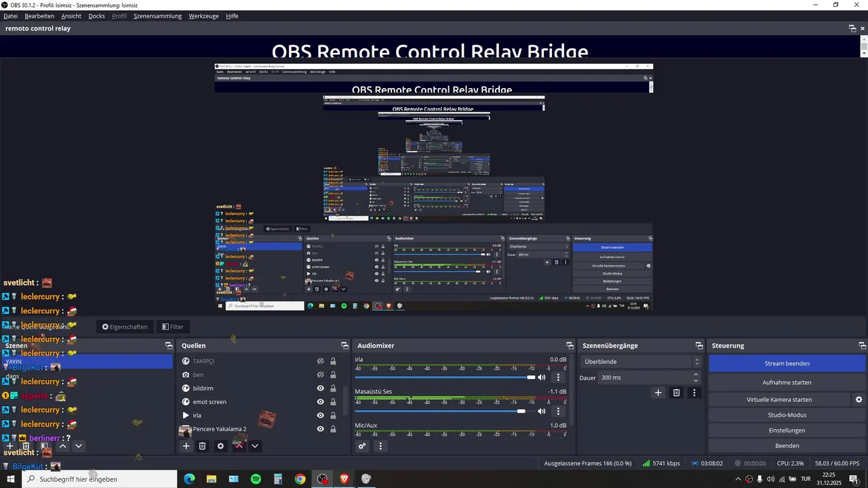Click Virtuelle Kamera starten
The width and height of the screenshot is (868, 488).
[779, 400]
